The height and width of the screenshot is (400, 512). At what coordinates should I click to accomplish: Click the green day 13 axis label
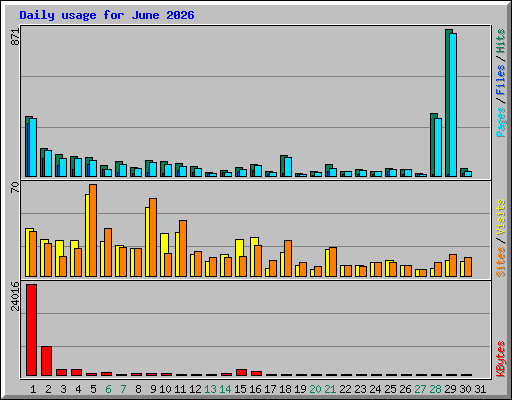(x=210, y=389)
